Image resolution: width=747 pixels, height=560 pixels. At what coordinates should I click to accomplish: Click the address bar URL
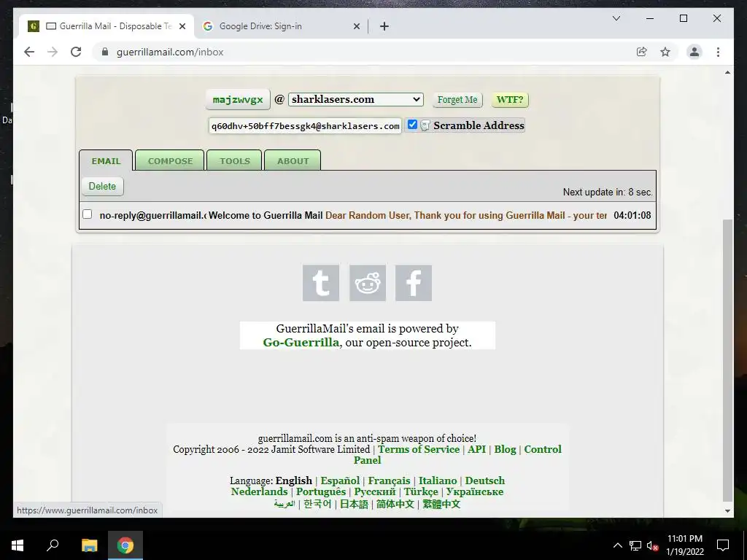(x=170, y=52)
